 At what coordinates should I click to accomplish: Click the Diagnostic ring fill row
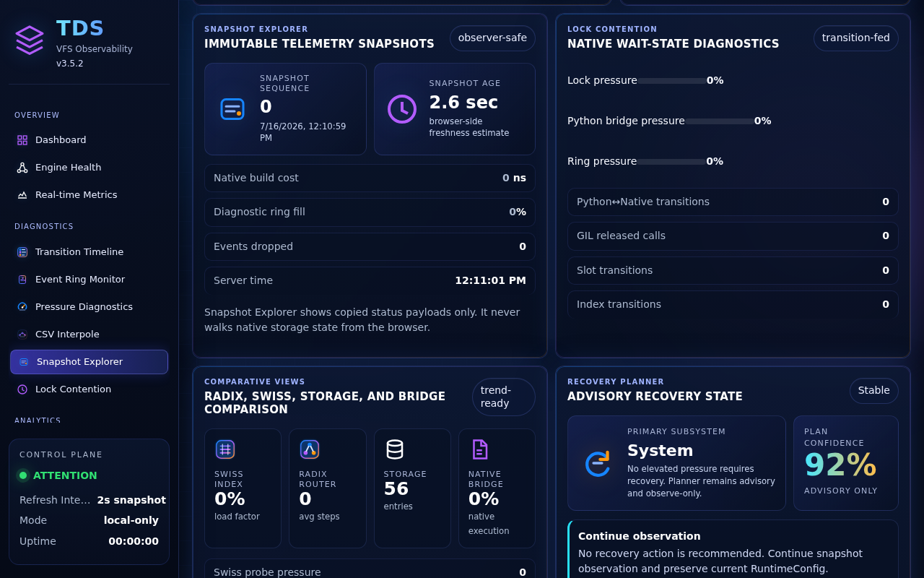370,212
